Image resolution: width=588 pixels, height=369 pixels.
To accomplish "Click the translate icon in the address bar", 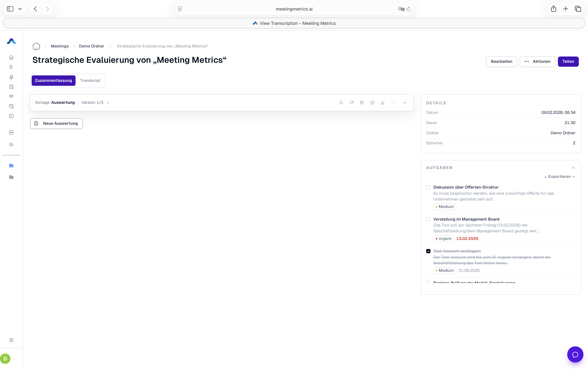I will (x=401, y=9).
